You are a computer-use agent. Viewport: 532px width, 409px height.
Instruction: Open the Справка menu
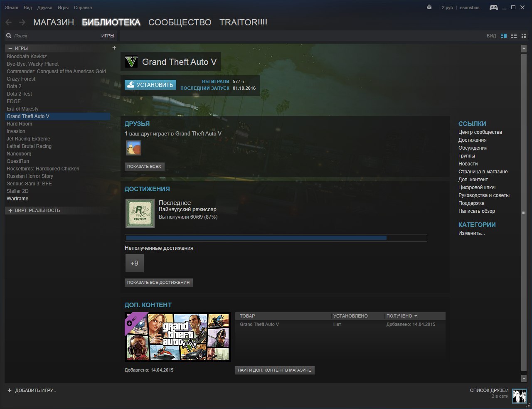[x=83, y=7]
